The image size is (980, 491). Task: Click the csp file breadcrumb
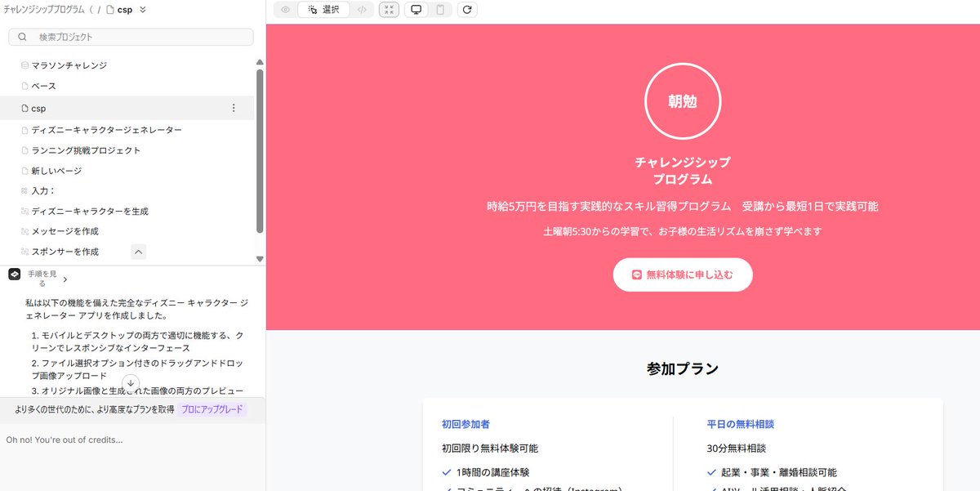point(120,10)
